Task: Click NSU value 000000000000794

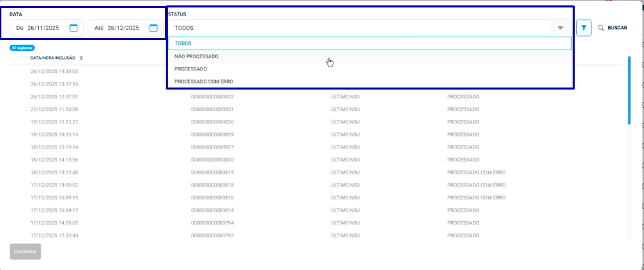Action: point(213,223)
